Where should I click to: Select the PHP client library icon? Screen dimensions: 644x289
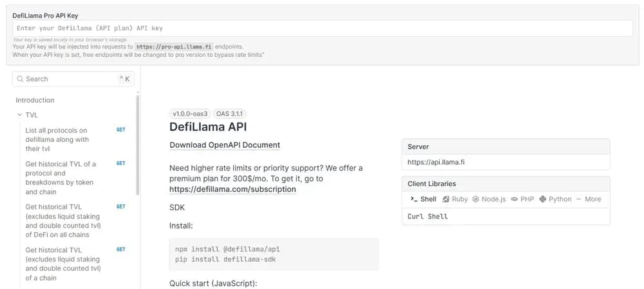514,199
